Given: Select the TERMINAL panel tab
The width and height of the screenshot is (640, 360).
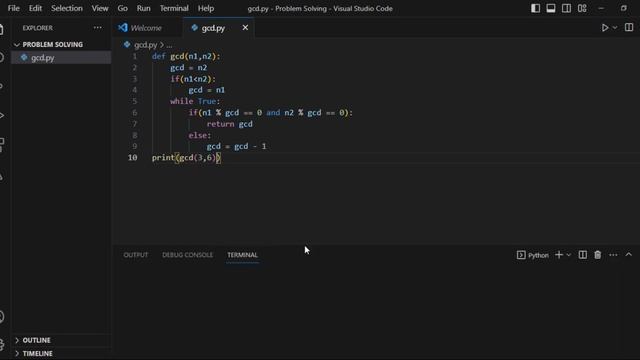Looking at the screenshot, I should 242,255.
